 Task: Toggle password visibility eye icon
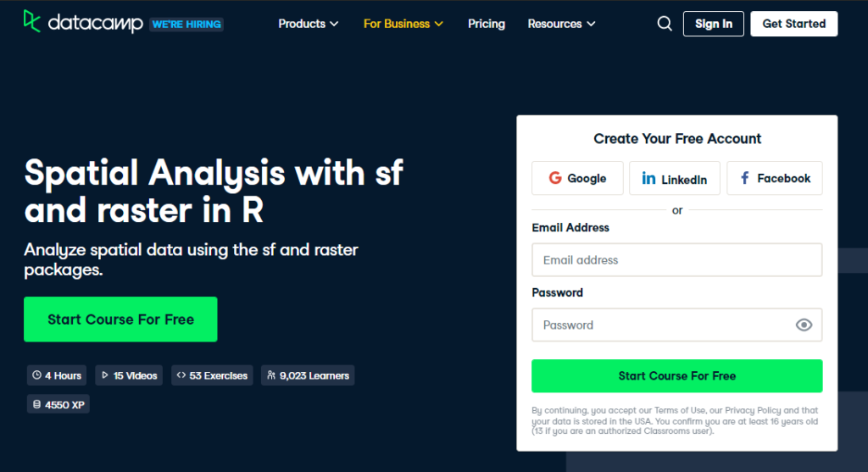pos(804,325)
